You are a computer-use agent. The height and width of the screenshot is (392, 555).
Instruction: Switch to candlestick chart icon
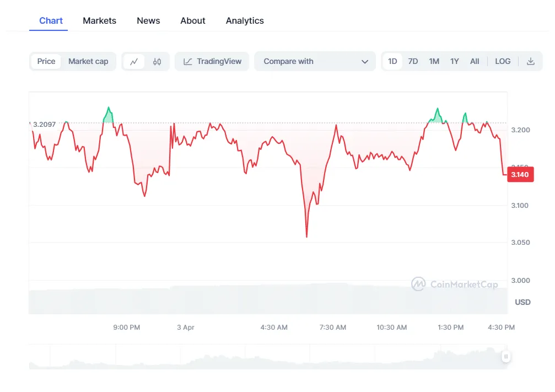point(157,62)
